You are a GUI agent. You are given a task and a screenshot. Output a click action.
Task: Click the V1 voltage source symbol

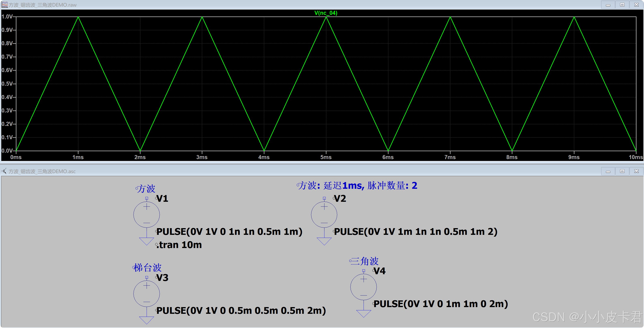click(146, 214)
